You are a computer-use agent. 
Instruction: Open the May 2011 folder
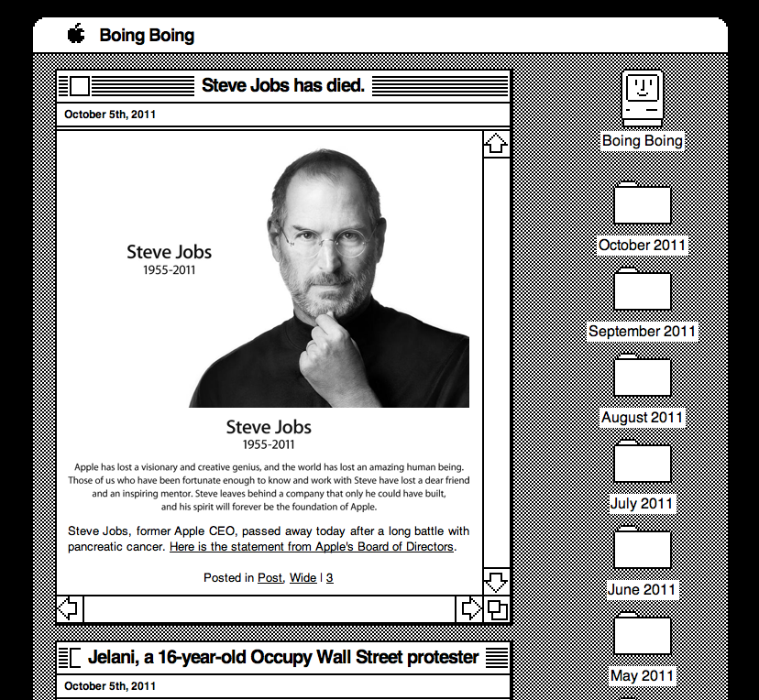(x=642, y=634)
